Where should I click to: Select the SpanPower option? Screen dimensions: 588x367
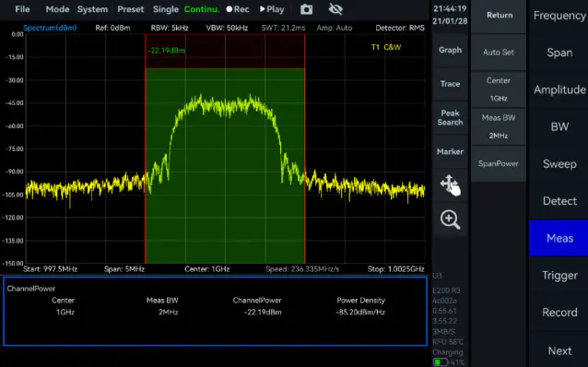tap(499, 163)
